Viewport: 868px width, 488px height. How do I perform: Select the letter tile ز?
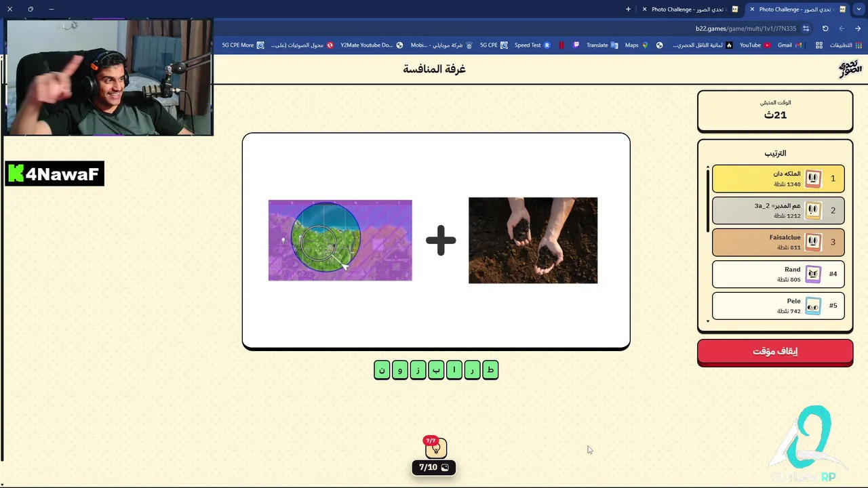(418, 370)
